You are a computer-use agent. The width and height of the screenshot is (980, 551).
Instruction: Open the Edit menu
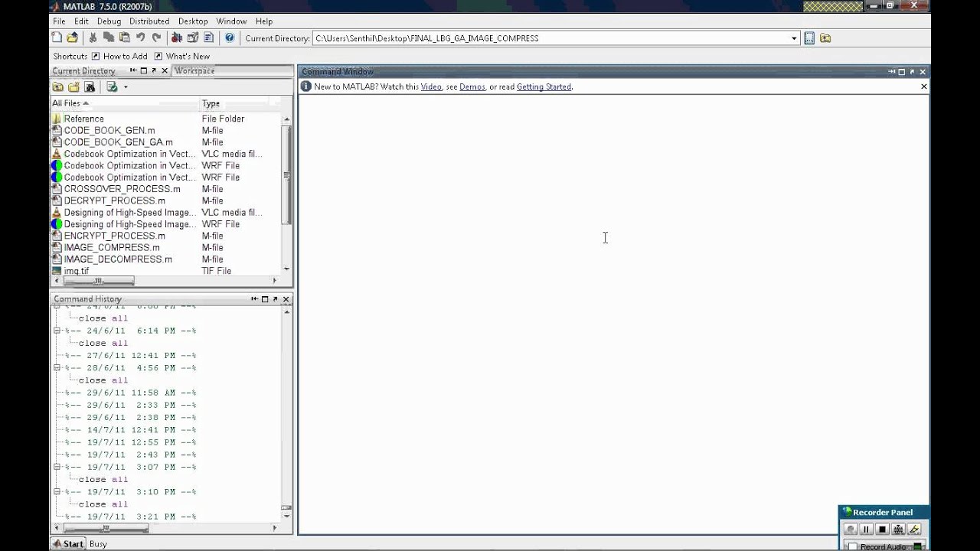(x=81, y=21)
